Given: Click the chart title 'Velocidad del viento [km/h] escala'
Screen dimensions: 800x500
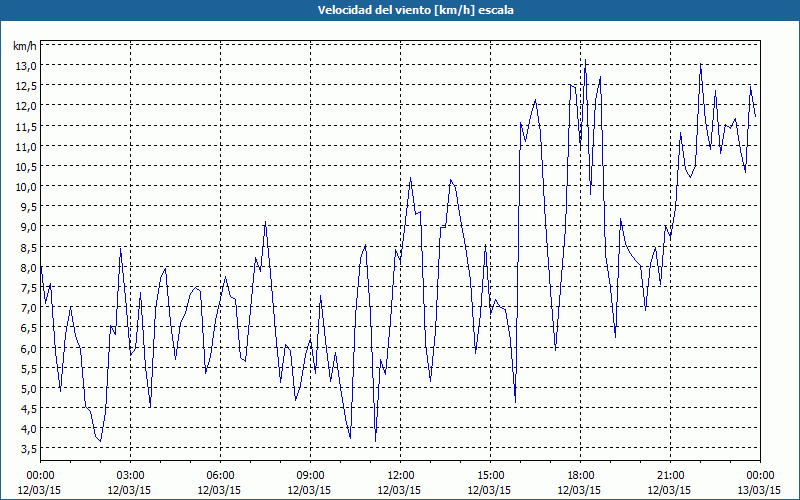Looking at the screenshot, I should click(415, 10).
